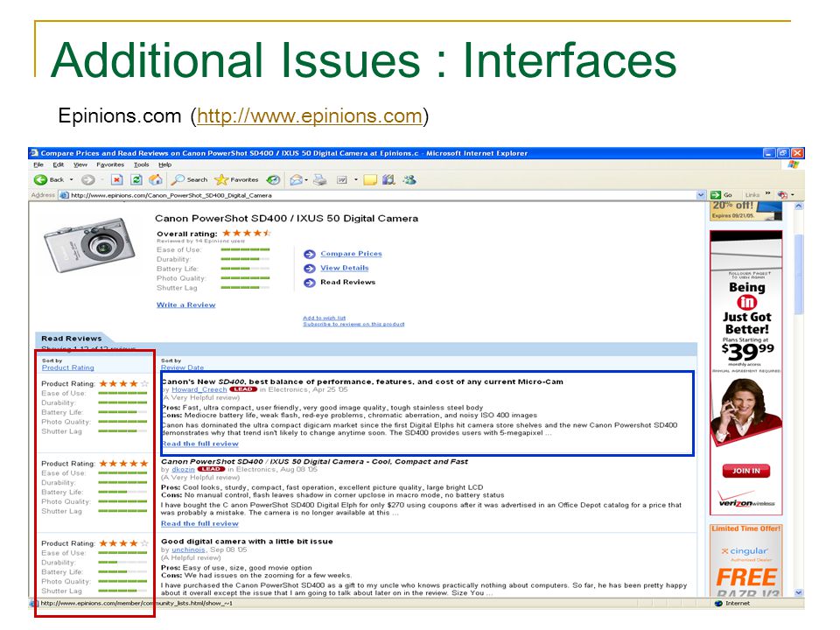
Task: Click title 'Canon PowerShot SD400 / IXUS 50 Digital Camera - Cool, Compact and Fast'
Action: (314, 462)
